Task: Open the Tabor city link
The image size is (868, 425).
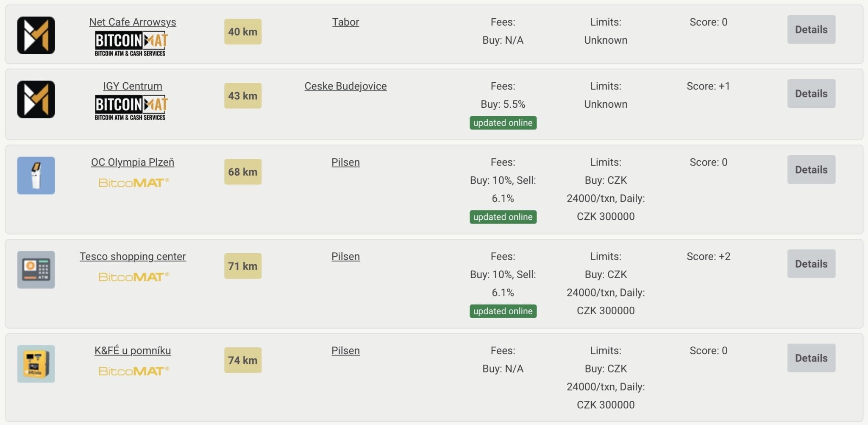Action: coord(345,22)
